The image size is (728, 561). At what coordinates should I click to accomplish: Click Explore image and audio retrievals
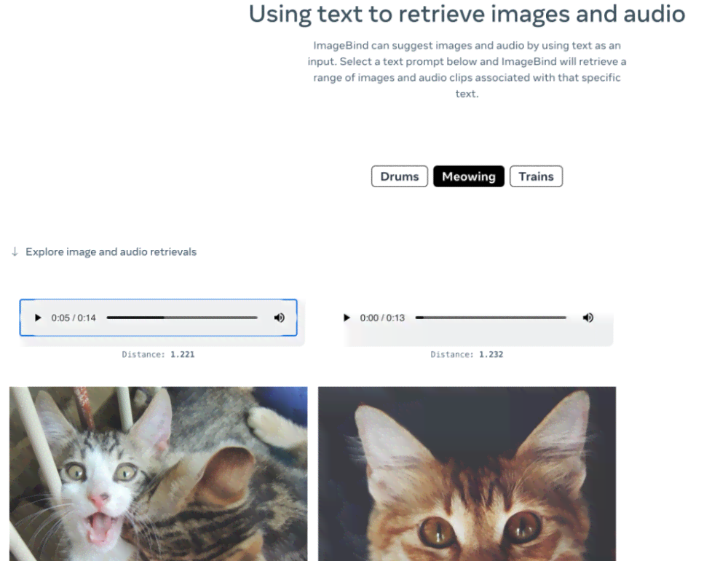coord(111,252)
